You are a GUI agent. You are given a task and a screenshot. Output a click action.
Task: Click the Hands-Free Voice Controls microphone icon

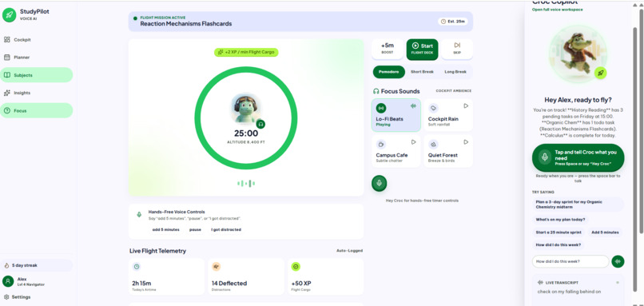[139, 214]
